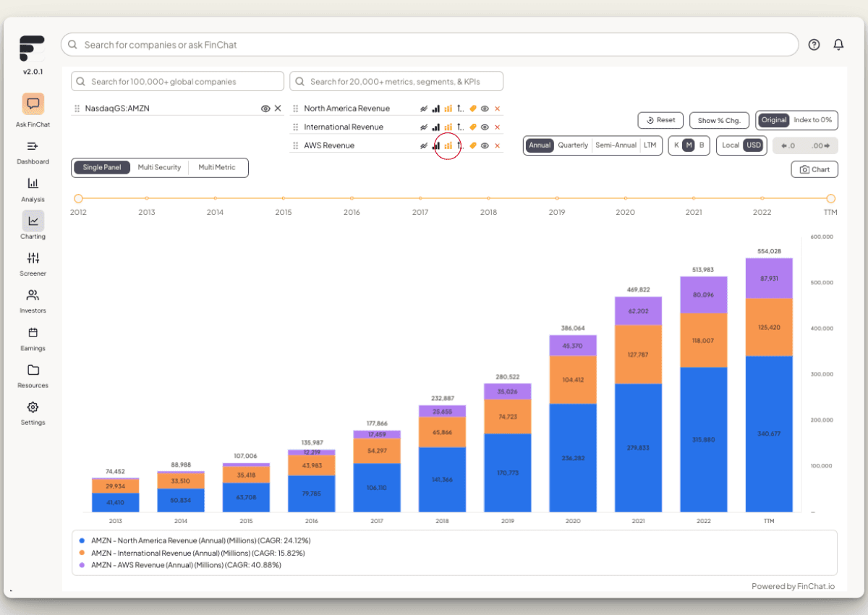
Task: Switch currency to Local
Action: [x=731, y=145]
